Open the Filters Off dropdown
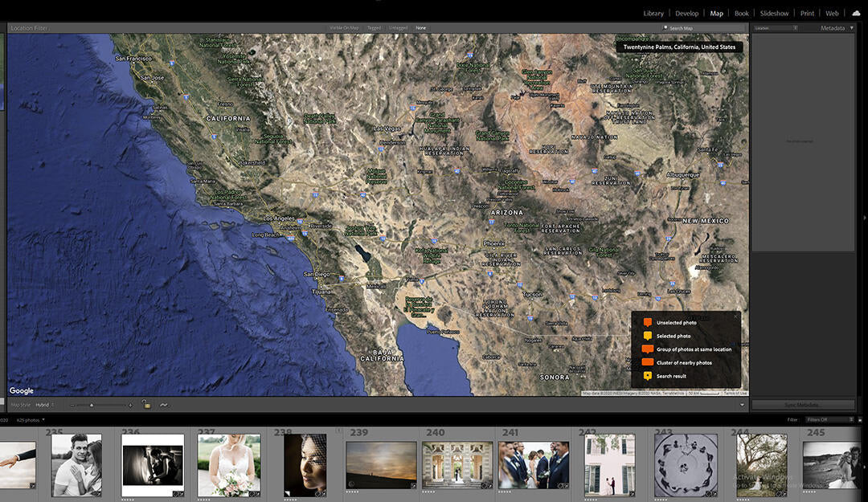The width and height of the screenshot is (868, 502). pyautogui.click(x=830, y=419)
